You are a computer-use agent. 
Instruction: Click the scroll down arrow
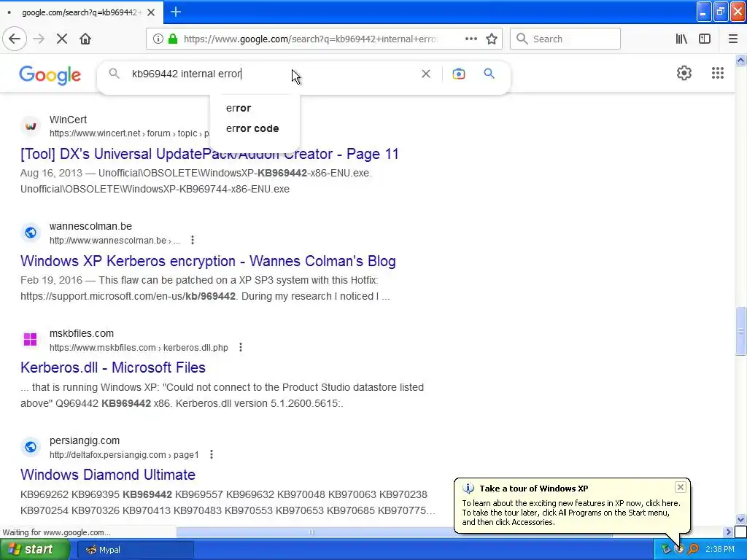[x=740, y=519]
